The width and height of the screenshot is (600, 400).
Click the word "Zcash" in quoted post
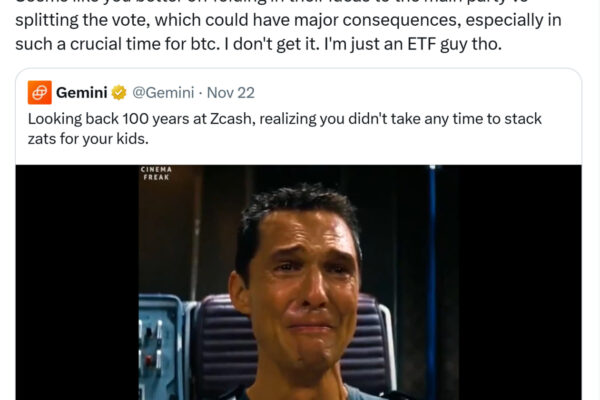pos(227,119)
